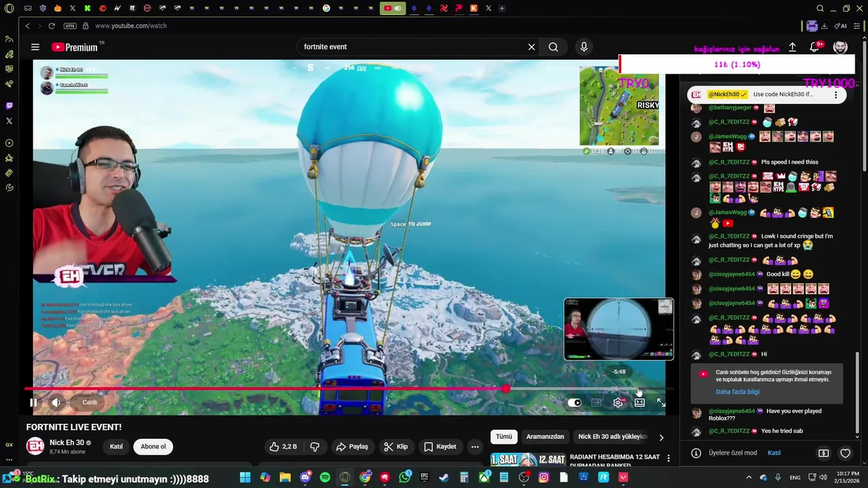Select Nick Eh 30 adlı yükleyici chip
The width and height of the screenshot is (868, 488).
[613, 437]
